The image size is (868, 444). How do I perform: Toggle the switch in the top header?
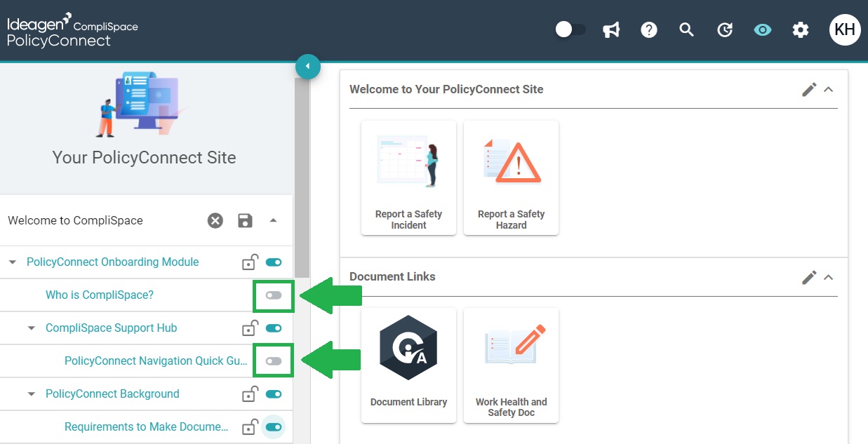point(570,29)
